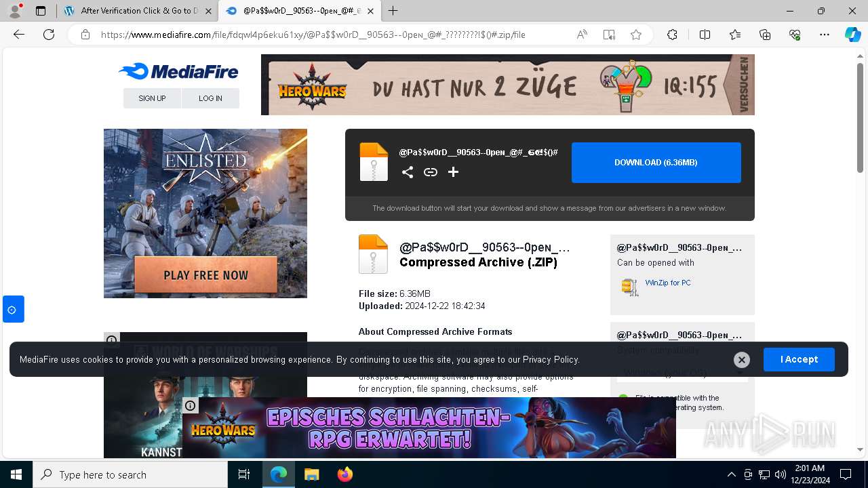
Task: Click PLAY FREE NOW on Enlisted ad
Action: point(206,275)
